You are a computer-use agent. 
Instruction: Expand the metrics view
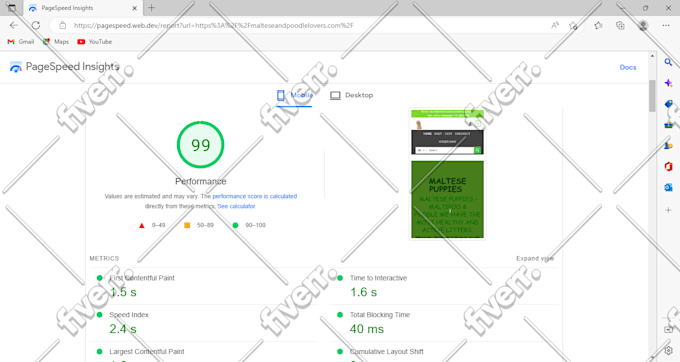(535, 258)
